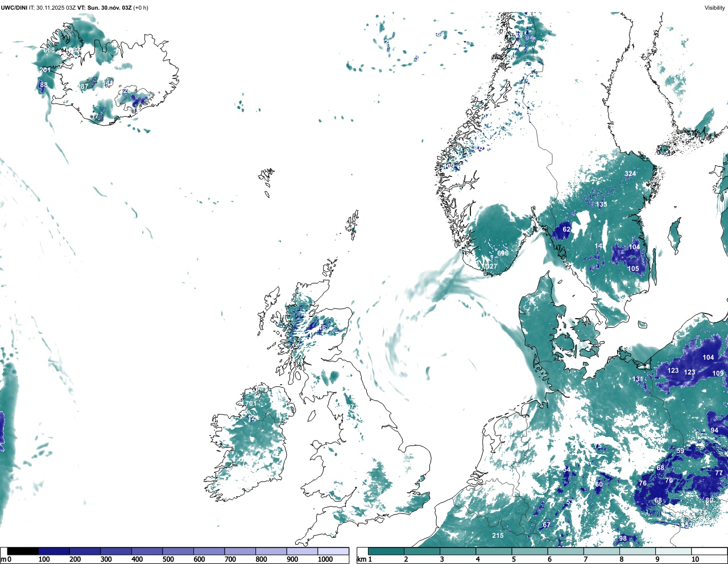This screenshot has height=564, width=728.
Task: Select the '700' tick label on the metres legend
Action: 230,559
